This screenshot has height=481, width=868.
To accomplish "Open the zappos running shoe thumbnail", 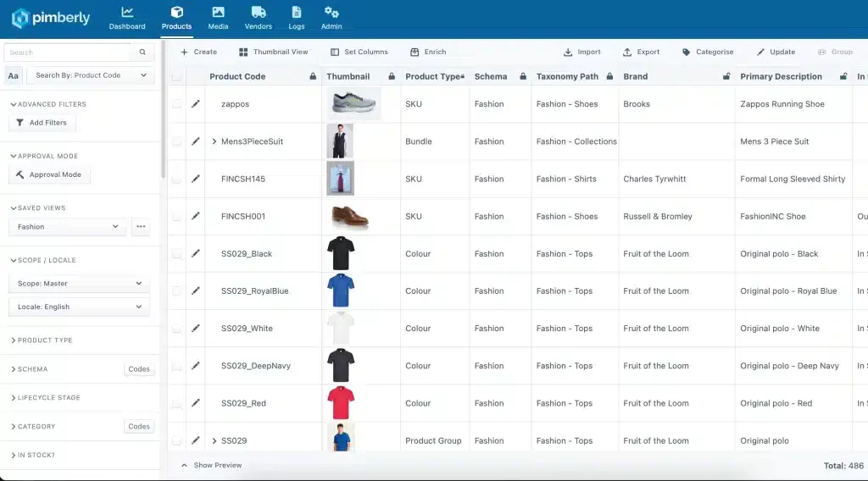I will [353, 104].
